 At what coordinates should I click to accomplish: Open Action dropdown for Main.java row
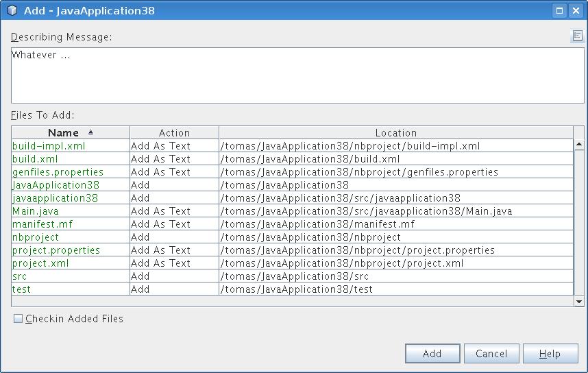174,211
